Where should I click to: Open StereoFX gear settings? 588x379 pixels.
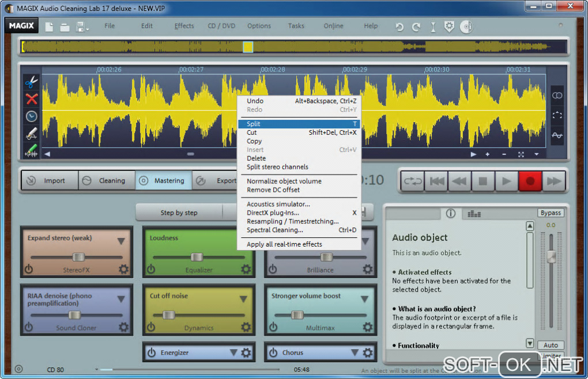(x=123, y=269)
